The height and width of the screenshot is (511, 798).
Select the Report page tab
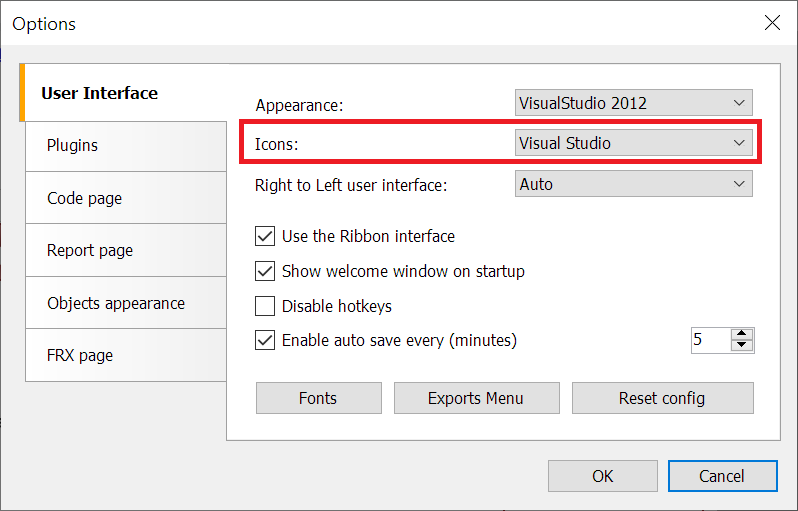pyautogui.click(x=90, y=250)
